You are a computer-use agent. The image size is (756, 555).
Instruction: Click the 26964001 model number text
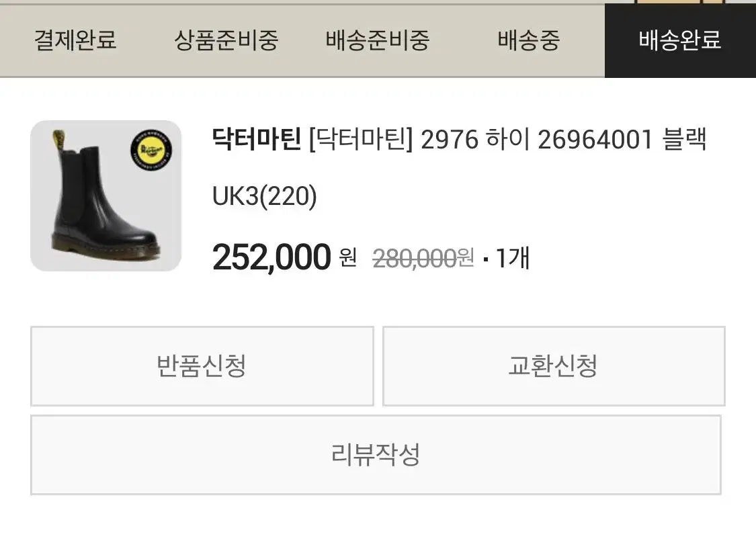tap(595, 139)
